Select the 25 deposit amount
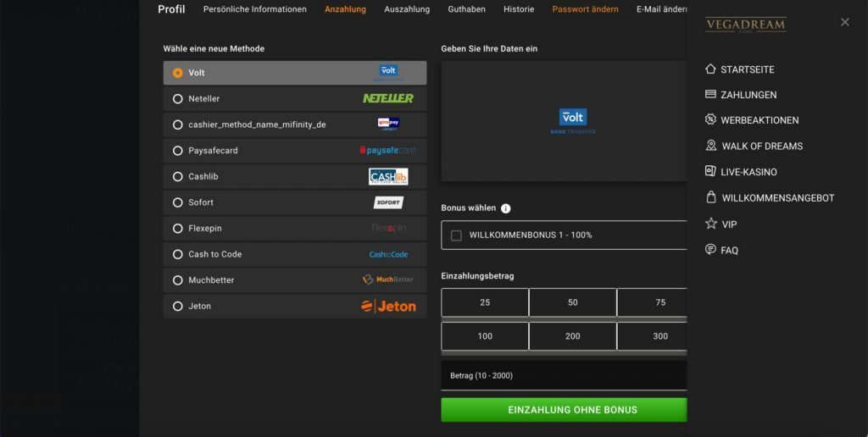This screenshot has height=437, width=868. point(485,302)
